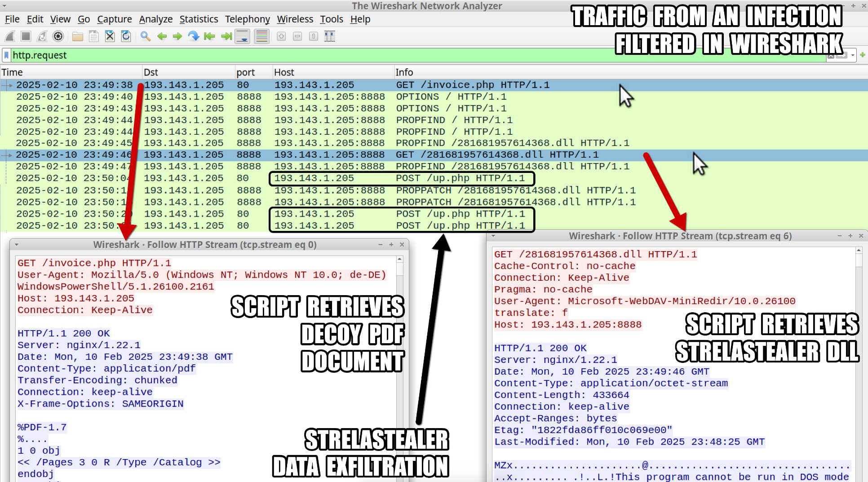The image size is (868, 482).
Task: Reset text to normal size
Action: 314,36
